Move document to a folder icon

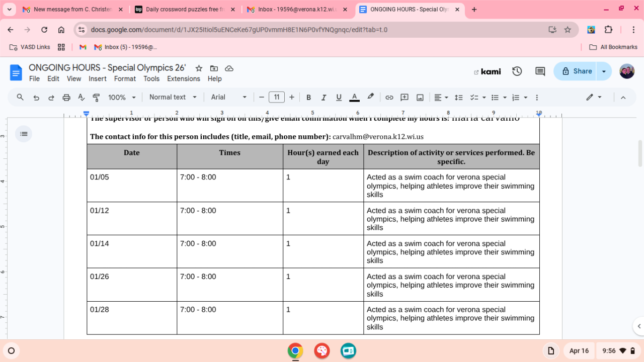(214, 68)
